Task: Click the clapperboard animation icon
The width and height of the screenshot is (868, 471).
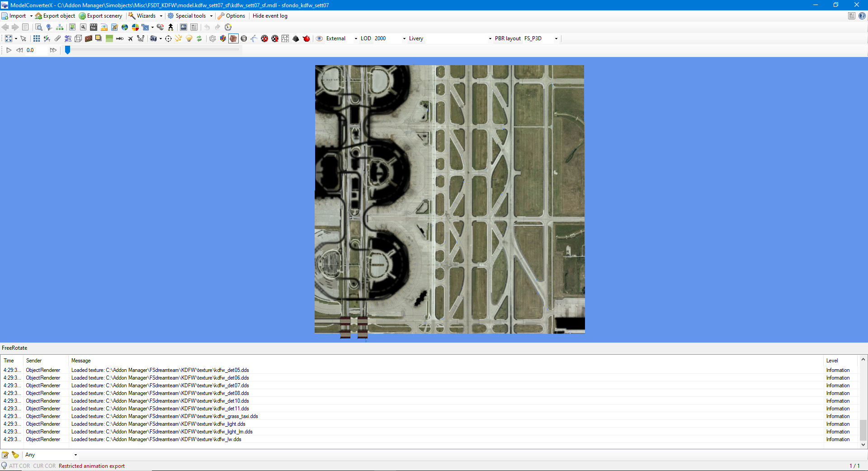Action: pos(94,27)
